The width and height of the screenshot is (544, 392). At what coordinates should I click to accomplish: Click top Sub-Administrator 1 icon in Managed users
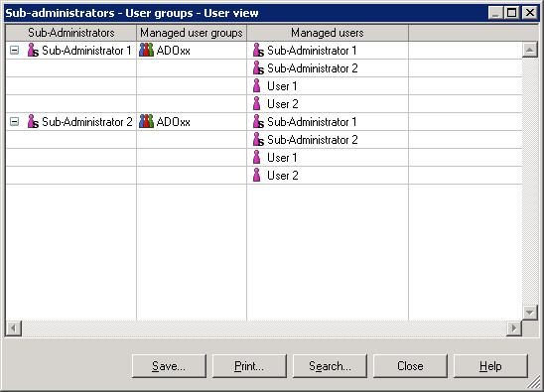point(258,51)
